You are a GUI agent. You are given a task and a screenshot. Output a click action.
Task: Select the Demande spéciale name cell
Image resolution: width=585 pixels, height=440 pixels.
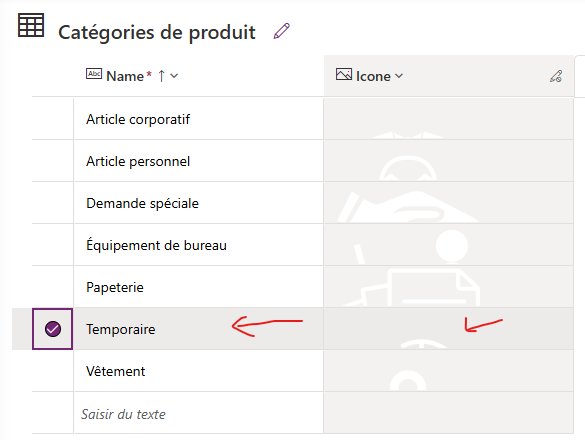(x=198, y=203)
